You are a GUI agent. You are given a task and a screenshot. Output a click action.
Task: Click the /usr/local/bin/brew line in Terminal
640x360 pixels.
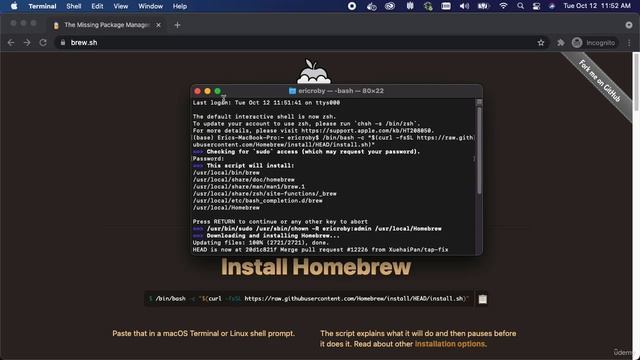pos(226,173)
